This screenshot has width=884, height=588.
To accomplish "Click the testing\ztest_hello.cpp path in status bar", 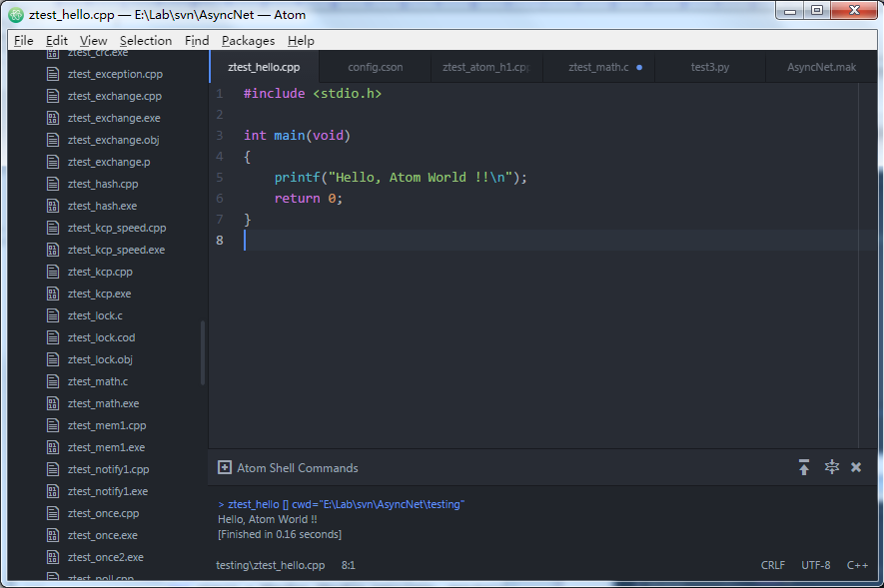I will click(270, 565).
